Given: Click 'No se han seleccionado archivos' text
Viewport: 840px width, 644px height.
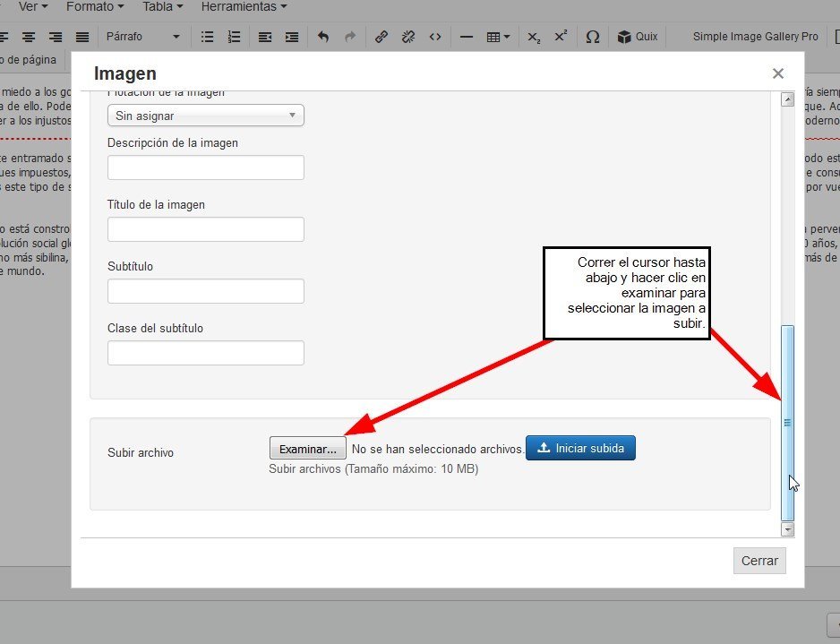Looking at the screenshot, I should [x=438, y=449].
